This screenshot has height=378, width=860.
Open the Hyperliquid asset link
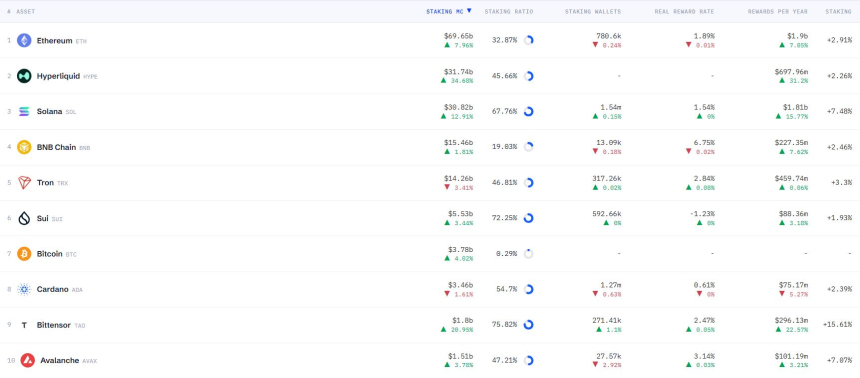click(58, 76)
